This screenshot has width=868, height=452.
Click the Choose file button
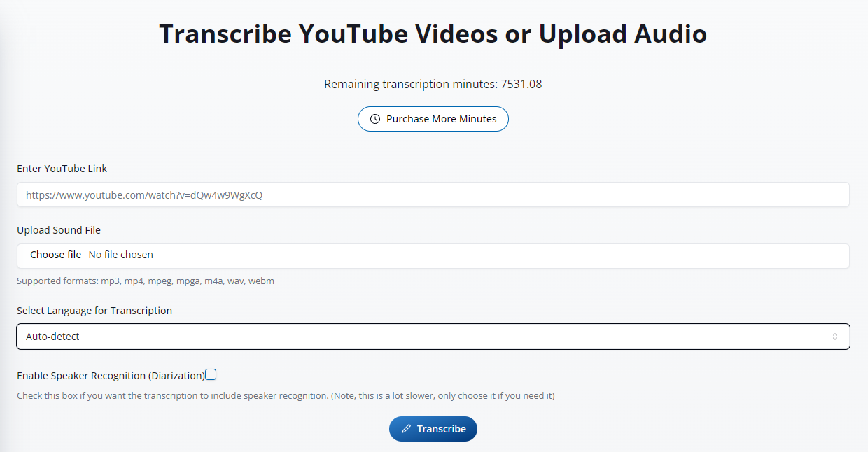tap(55, 255)
